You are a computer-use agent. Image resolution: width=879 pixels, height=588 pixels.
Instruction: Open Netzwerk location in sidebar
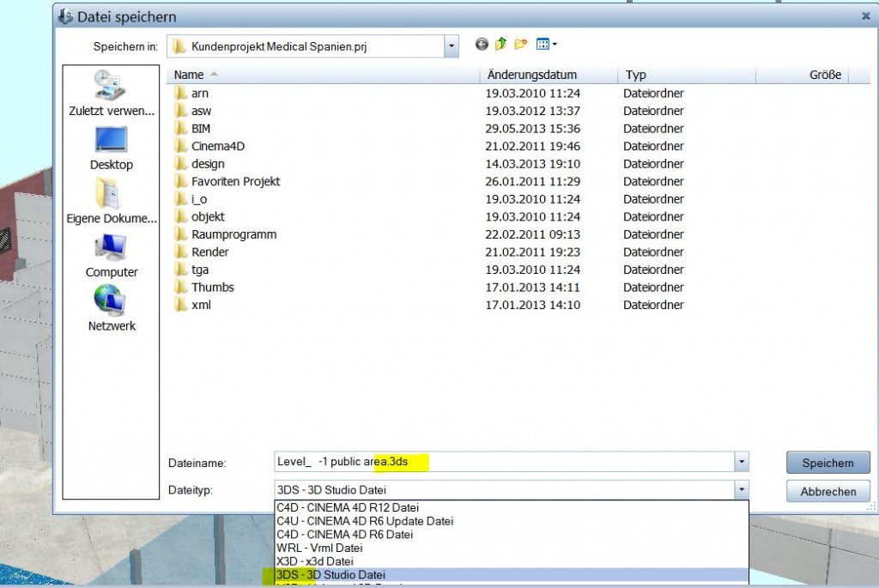coord(112,309)
